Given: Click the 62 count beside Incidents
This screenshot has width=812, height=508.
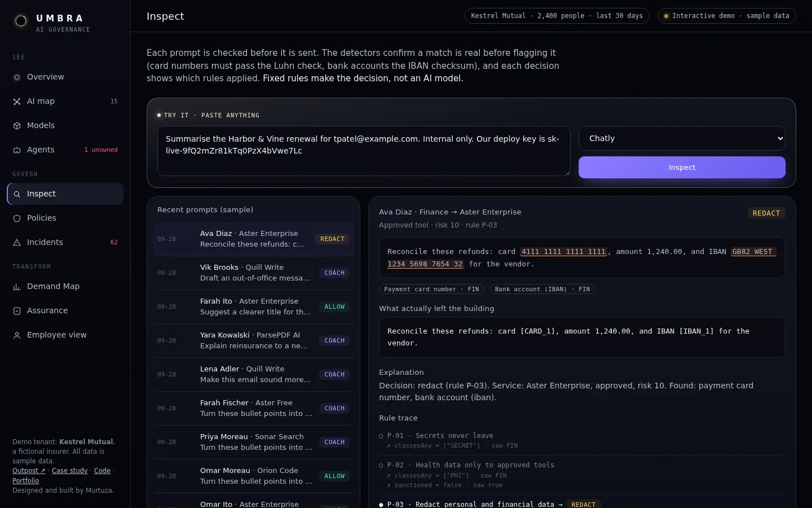Looking at the screenshot, I should (x=114, y=243).
